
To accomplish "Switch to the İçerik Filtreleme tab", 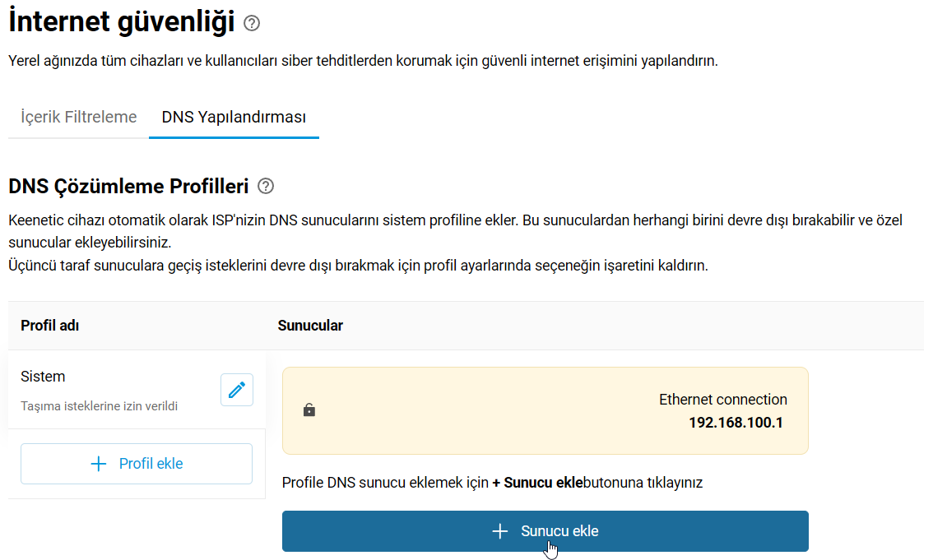I will [x=78, y=117].
